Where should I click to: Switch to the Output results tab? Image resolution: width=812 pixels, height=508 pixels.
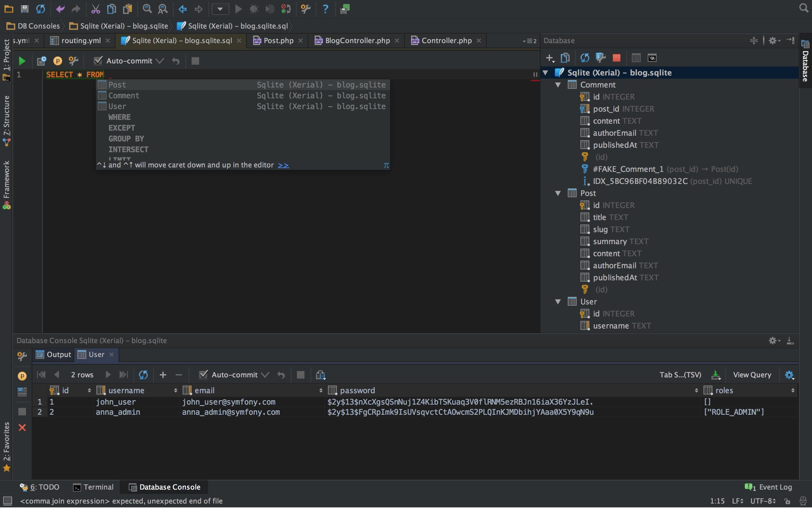[x=54, y=355]
